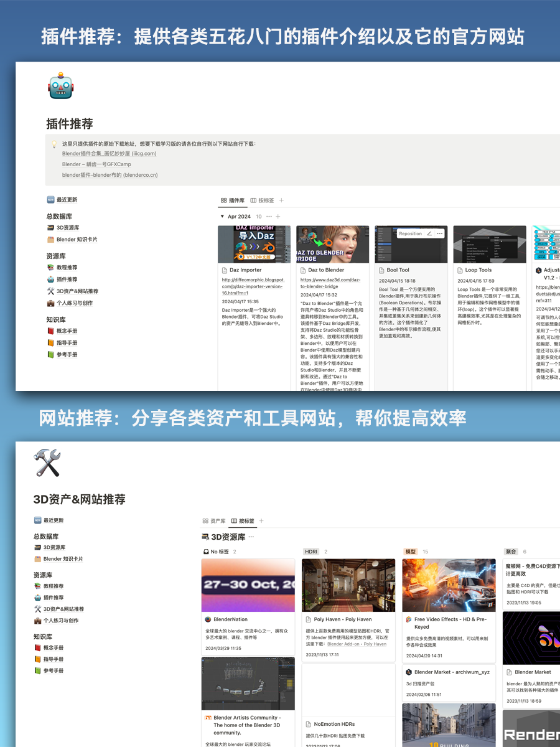This screenshot has width=560, height=747.
Task: Open 3D资产&网站推荐 in the lower page sidebar
Action: click(x=59, y=609)
